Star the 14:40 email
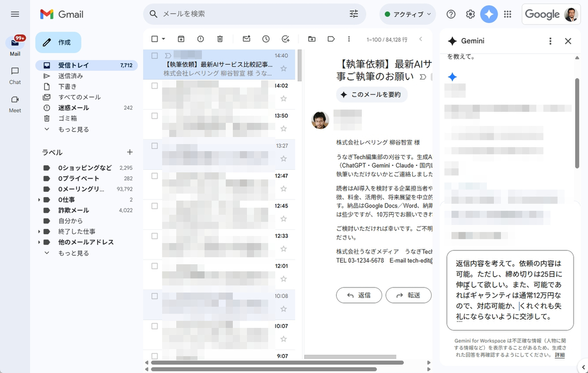The height and width of the screenshot is (373, 588). tap(283, 69)
